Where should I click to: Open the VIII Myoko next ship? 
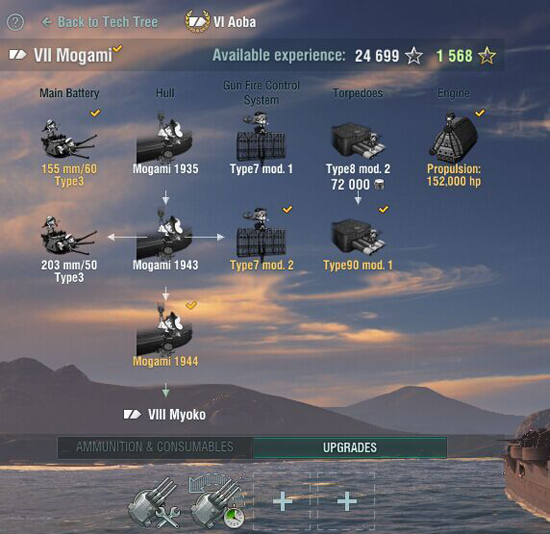pyautogui.click(x=165, y=415)
